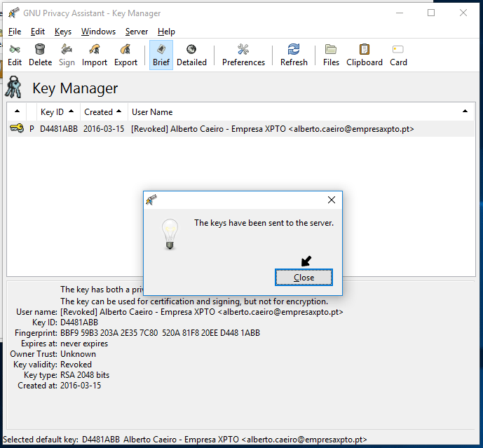Maximize the Key Manager window
This screenshot has width=483, height=448.
pyautogui.click(x=431, y=13)
